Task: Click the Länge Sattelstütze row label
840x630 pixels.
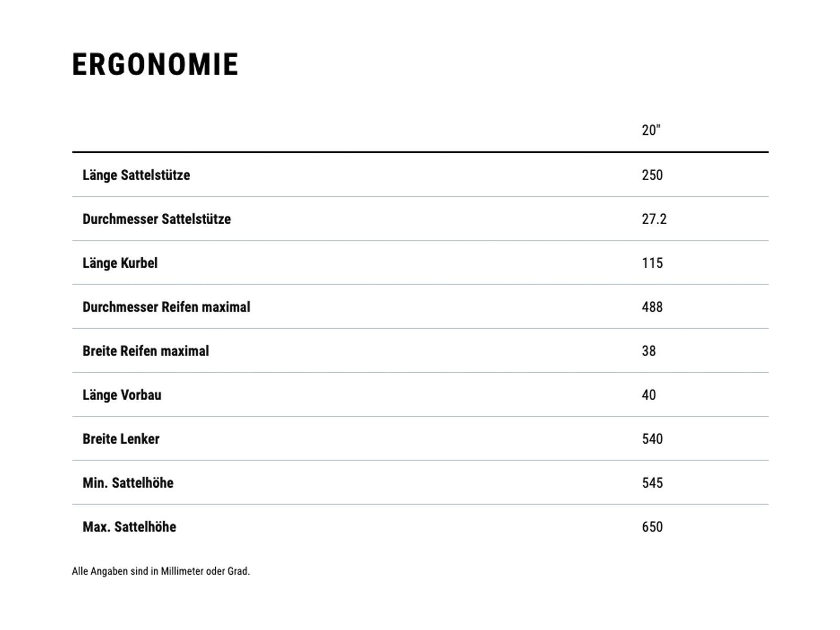Action: [x=136, y=175]
